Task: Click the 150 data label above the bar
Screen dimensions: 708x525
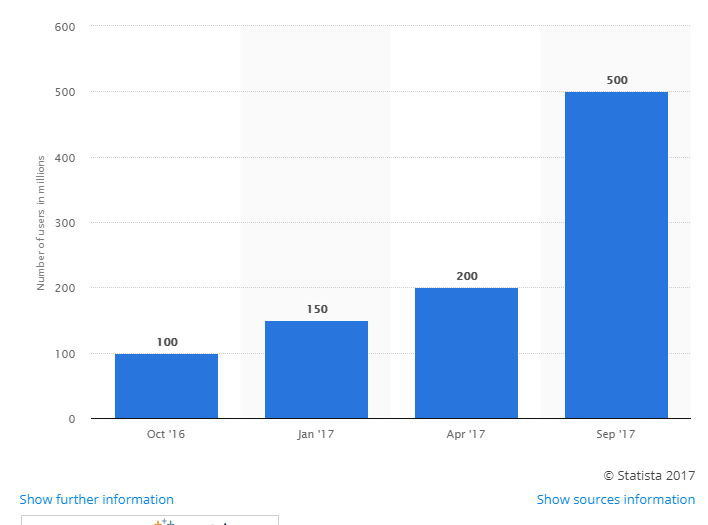Action: point(317,309)
